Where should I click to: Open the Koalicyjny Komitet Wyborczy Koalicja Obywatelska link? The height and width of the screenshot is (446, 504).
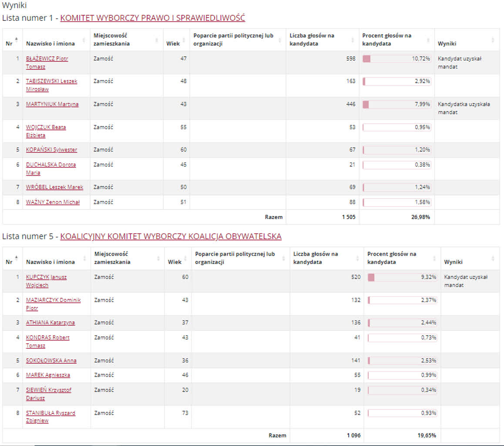tap(171, 236)
